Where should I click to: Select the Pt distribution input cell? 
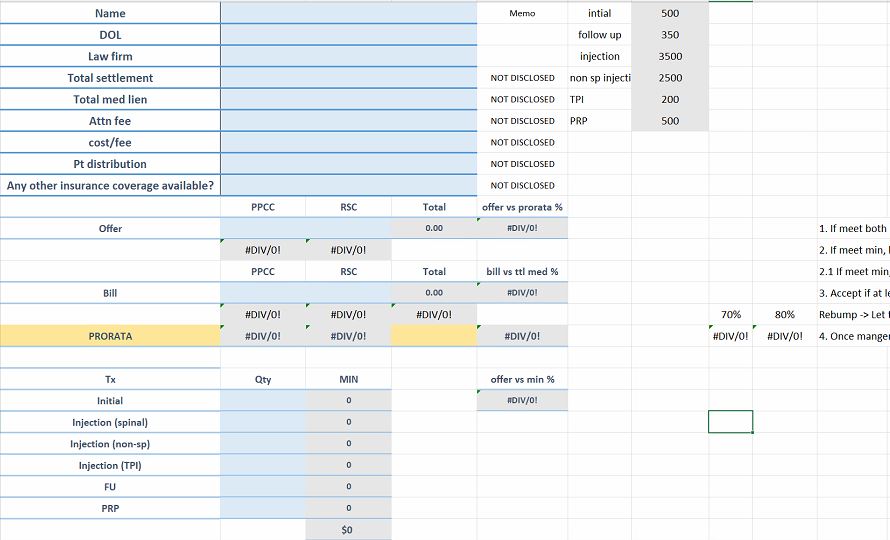point(349,164)
